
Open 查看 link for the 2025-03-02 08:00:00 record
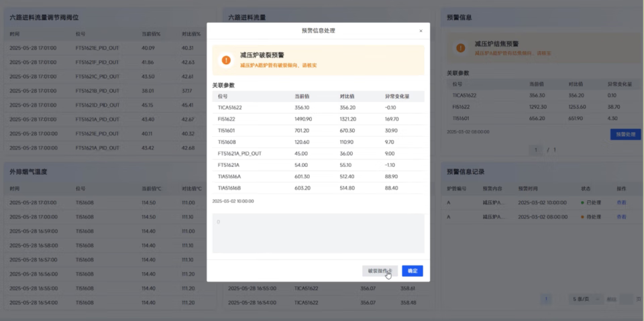tap(621, 216)
